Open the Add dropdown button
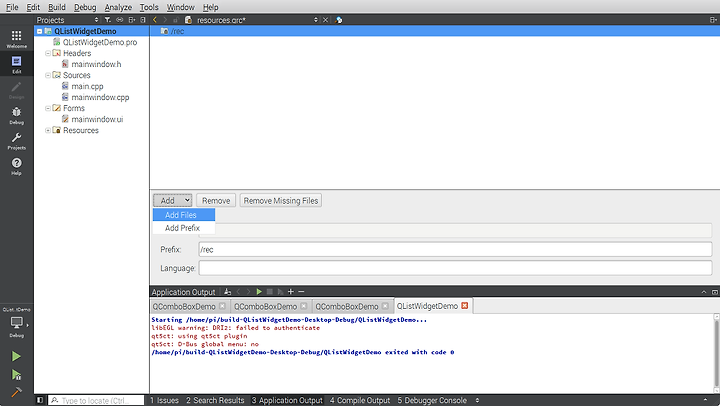 (173, 201)
